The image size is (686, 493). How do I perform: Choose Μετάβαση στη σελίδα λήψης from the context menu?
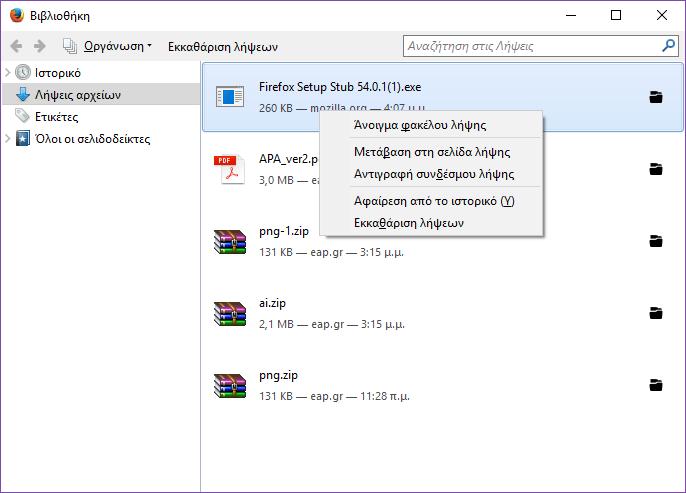[431, 152]
